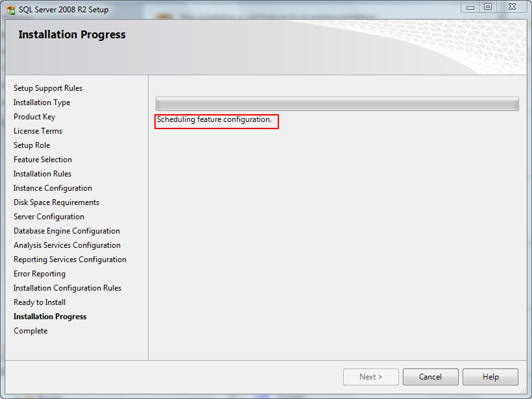The width and height of the screenshot is (532, 399).
Task: Click the installation progress bar
Action: pos(337,104)
